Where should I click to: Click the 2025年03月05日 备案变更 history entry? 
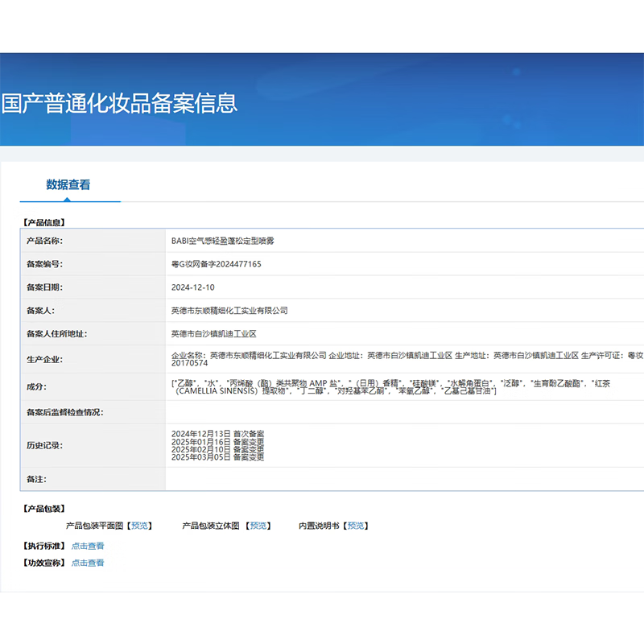click(x=217, y=457)
